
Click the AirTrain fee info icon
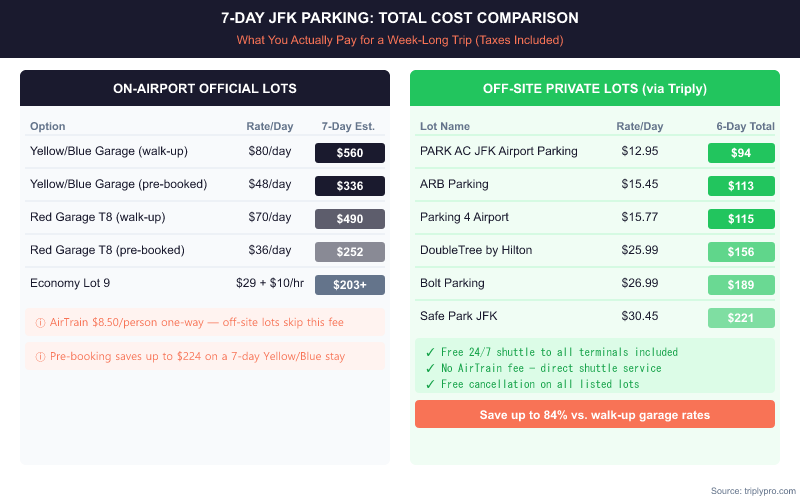40,322
